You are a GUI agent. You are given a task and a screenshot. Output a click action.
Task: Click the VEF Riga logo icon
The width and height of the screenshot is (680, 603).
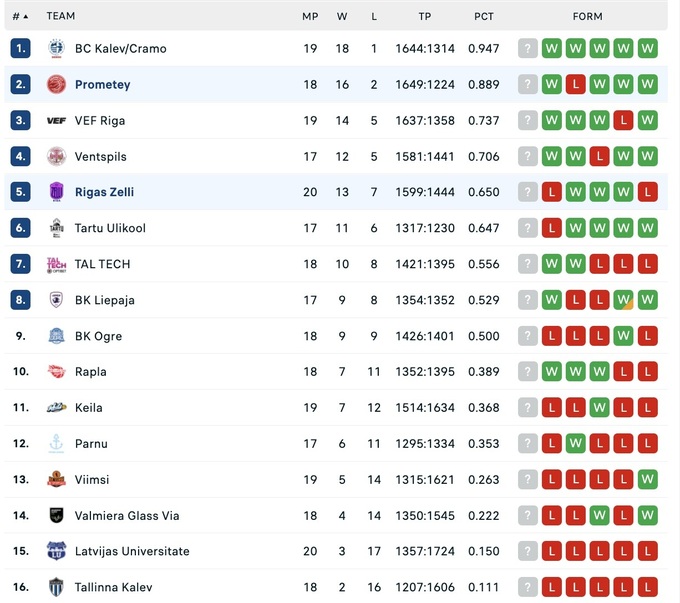(x=56, y=120)
